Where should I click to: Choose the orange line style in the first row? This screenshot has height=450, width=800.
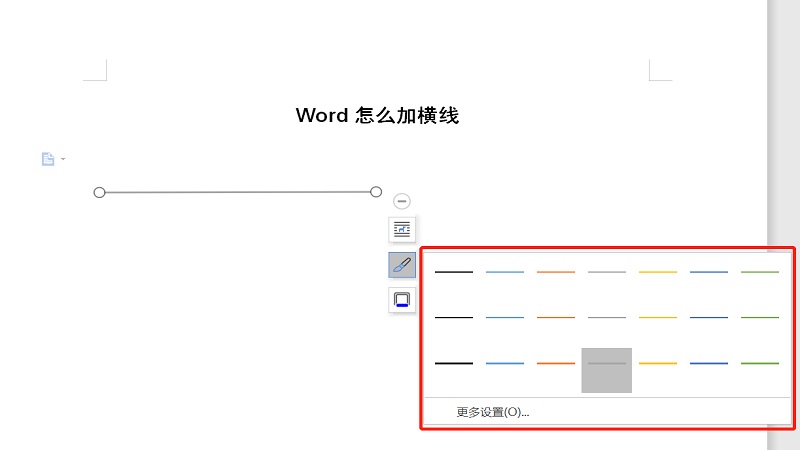[x=556, y=272]
